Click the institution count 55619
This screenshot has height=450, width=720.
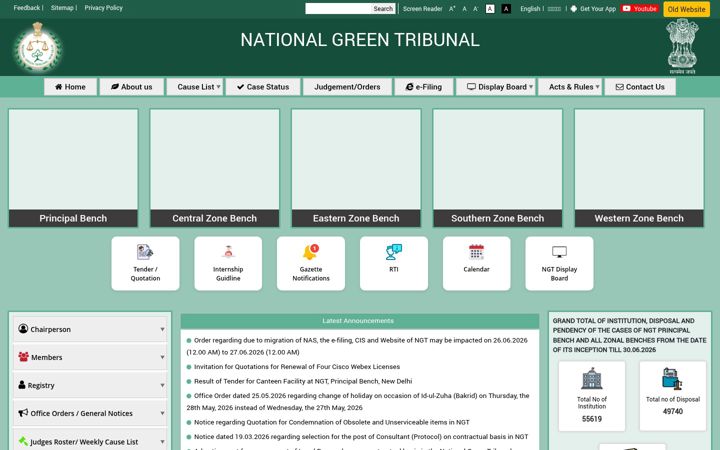(x=591, y=419)
